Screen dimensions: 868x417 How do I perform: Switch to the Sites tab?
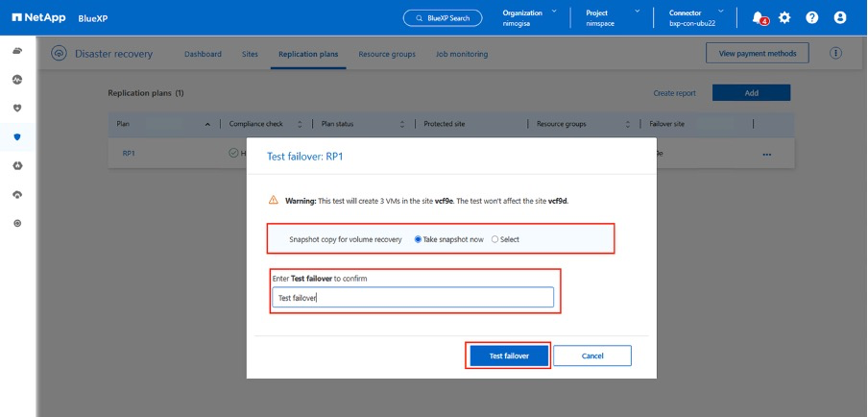click(250, 54)
